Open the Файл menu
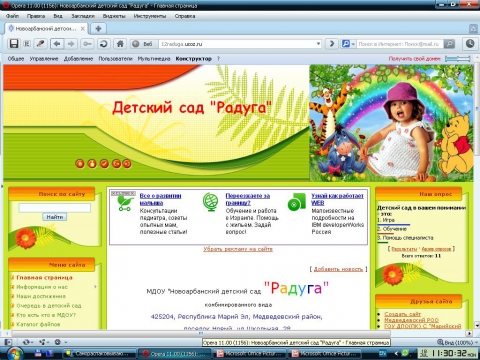 12,16
